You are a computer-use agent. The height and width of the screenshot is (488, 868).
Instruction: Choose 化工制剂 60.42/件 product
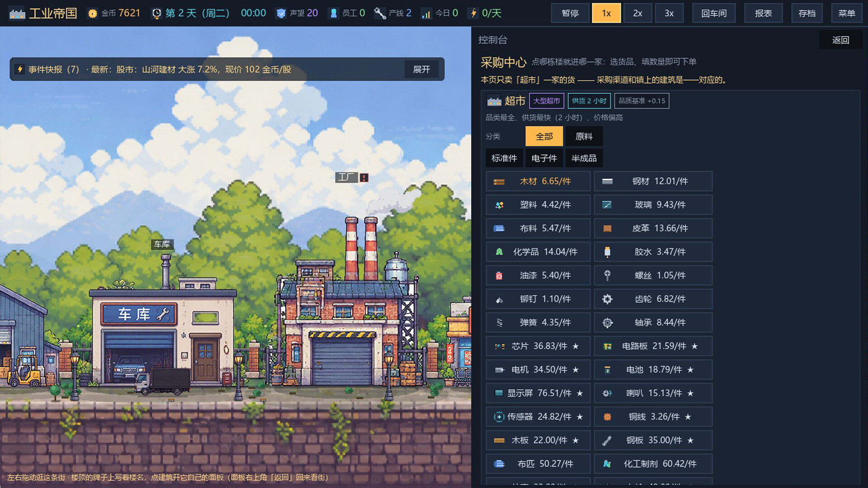(653, 464)
